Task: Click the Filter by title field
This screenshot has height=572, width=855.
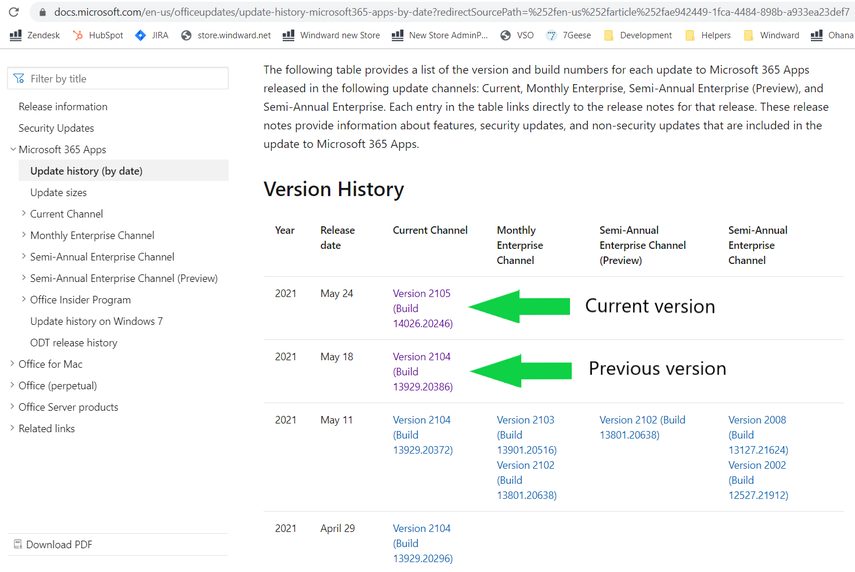Action: (x=118, y=78)
